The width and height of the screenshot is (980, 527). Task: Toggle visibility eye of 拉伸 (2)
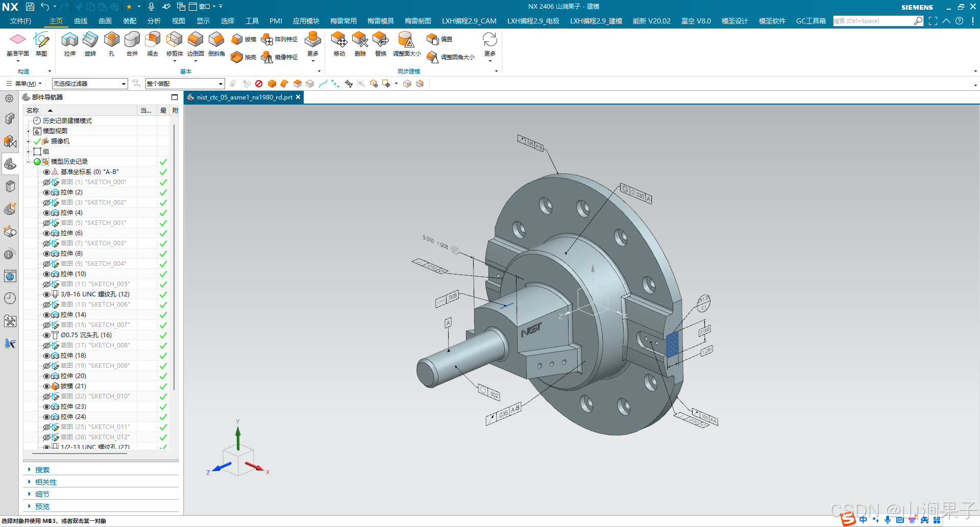pos(47,192)
